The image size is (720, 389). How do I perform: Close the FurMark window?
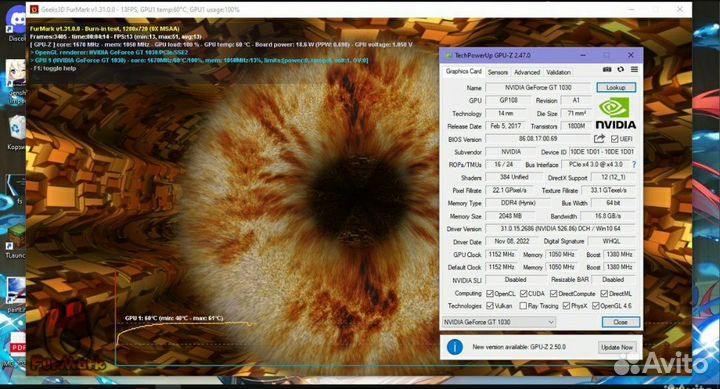680,9
